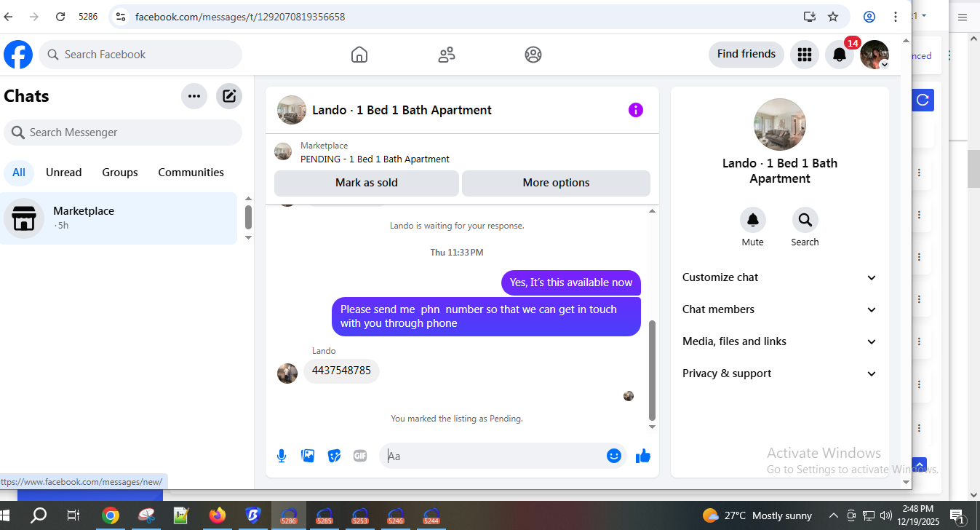This screenshot has width=980, height=530.
Task: View site information icon in address bar
Action: tap(121, 17)
